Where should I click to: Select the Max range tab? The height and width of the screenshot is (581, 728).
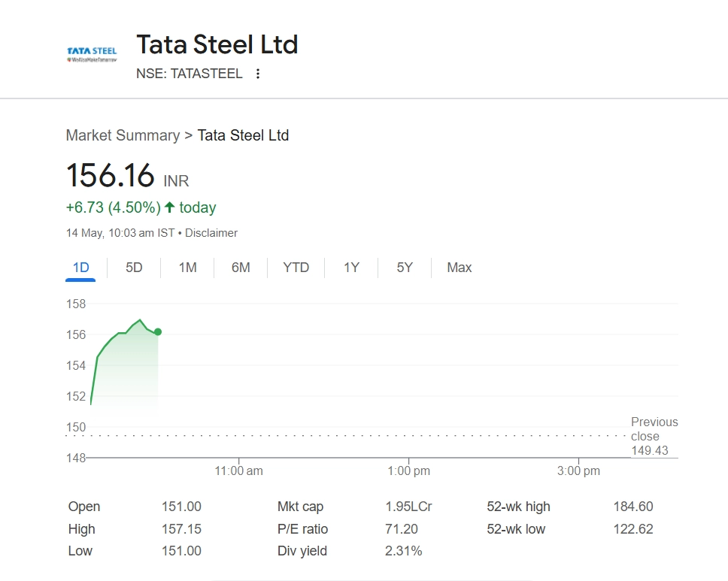point(459,268)
